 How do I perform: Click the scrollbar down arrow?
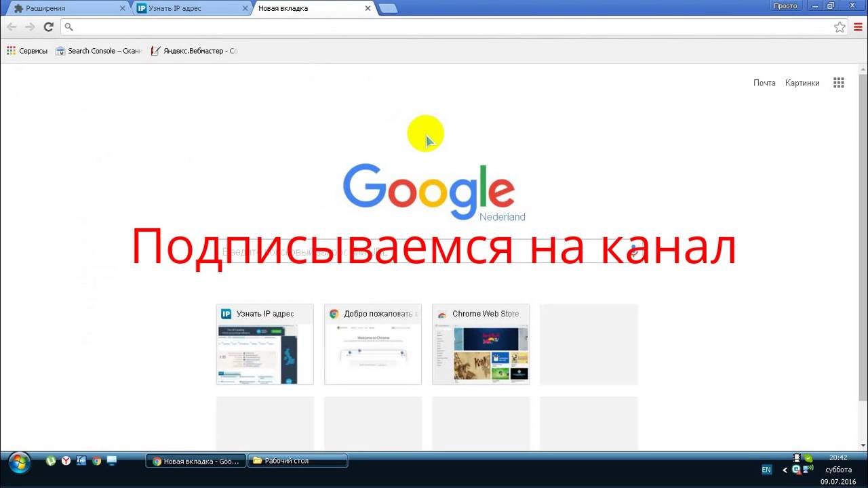click(x=863, y=445)
